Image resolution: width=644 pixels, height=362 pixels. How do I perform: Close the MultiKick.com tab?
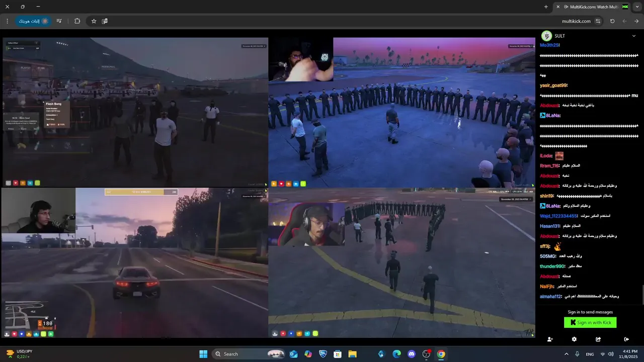pyautogui.click(x=558, y=7)
